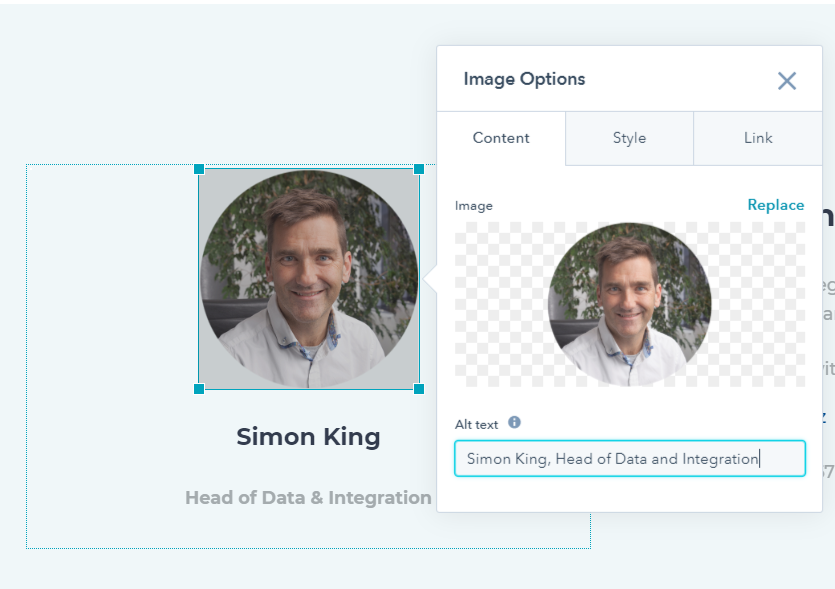Open the Link tab
The image size is (835, 589).
click(758, 138)
